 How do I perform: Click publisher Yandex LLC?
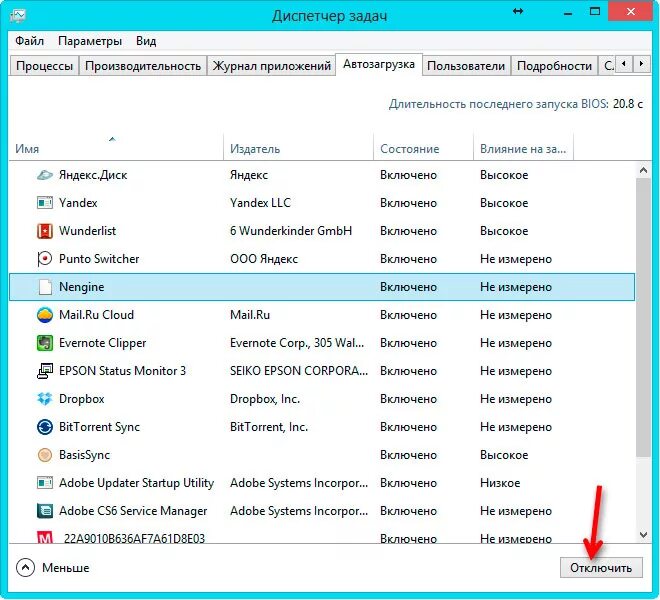(260, 203)
